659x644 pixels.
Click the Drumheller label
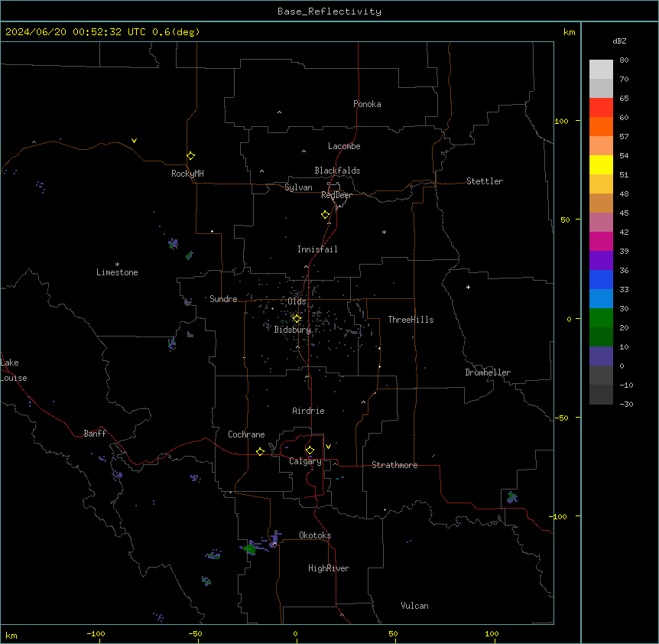click(x=488, y=372)
